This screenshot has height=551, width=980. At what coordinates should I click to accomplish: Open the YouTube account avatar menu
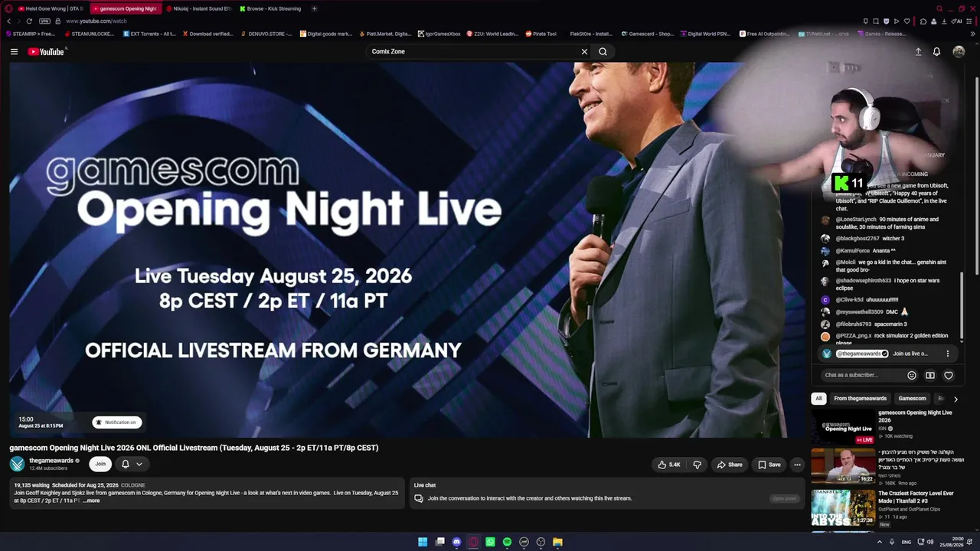point(959,51)
